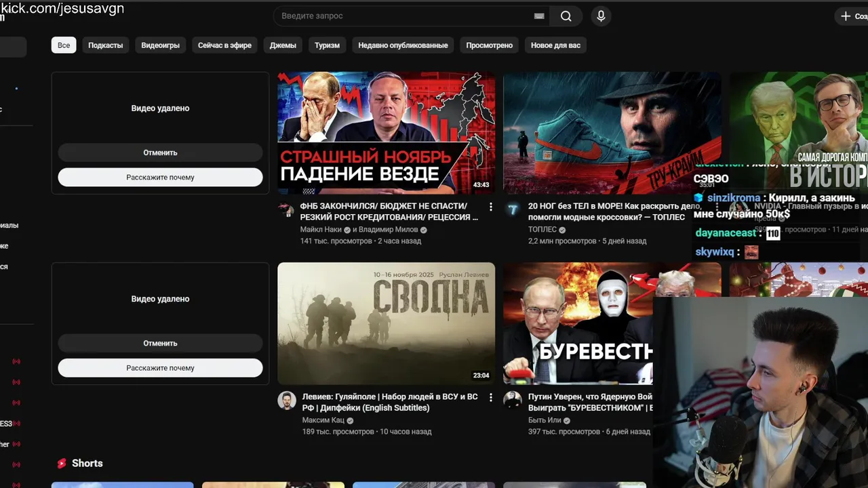This screenshot has height=488, width=868.
Task: Select the Туризм filter chip
Action: (327, 45)
